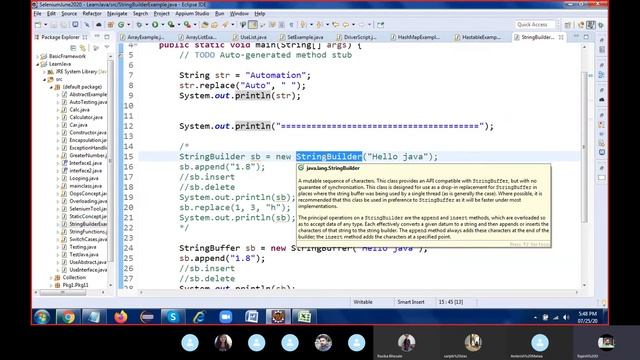Image resolution: width=640 pixels, height=360 pixels.
Task: Click 'Smart Insert' in the status bar
Action: click(x=411, y=302)
